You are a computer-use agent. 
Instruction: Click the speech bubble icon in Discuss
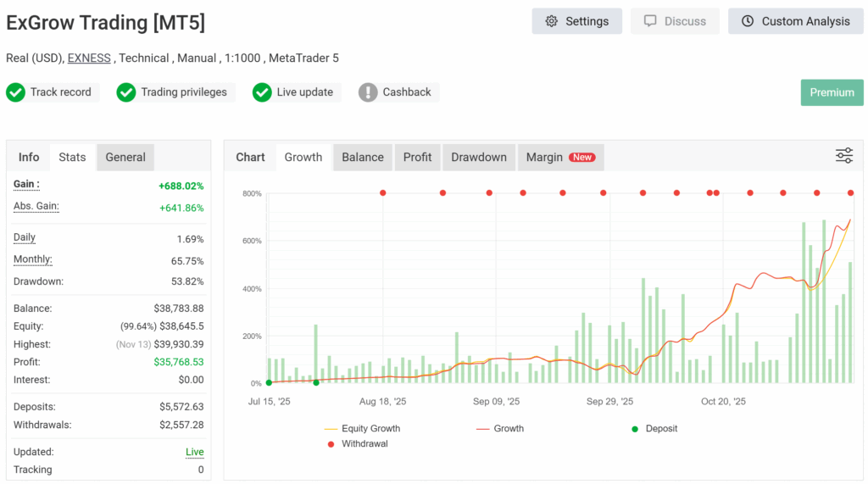(x=650, y=21)
